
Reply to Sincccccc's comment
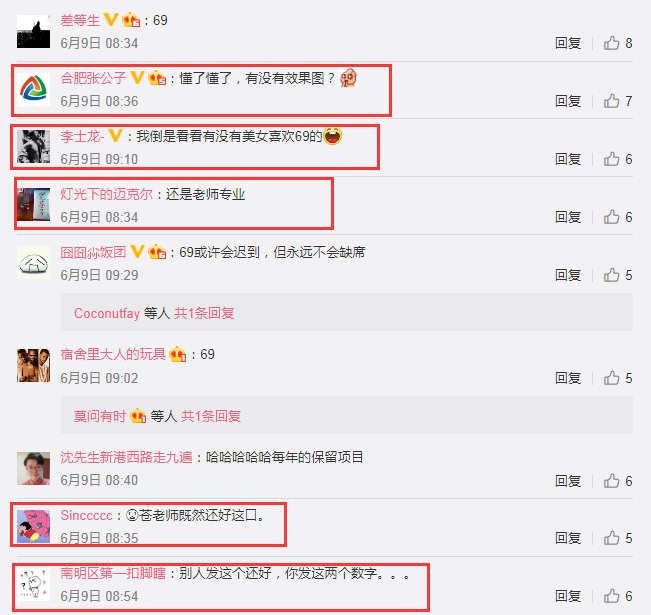568,538
